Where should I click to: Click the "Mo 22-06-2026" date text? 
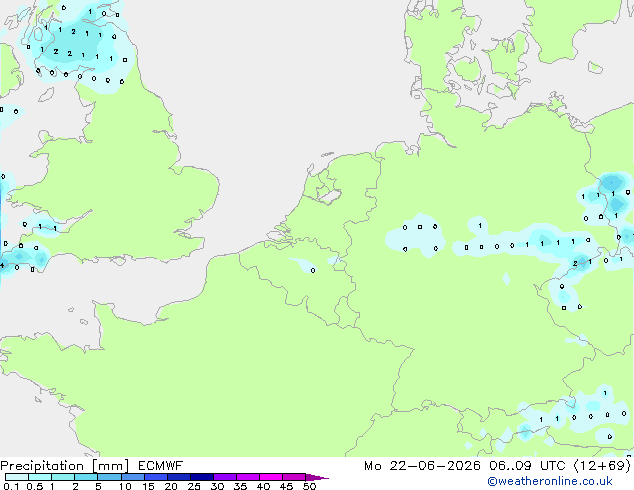pos(423,466)
